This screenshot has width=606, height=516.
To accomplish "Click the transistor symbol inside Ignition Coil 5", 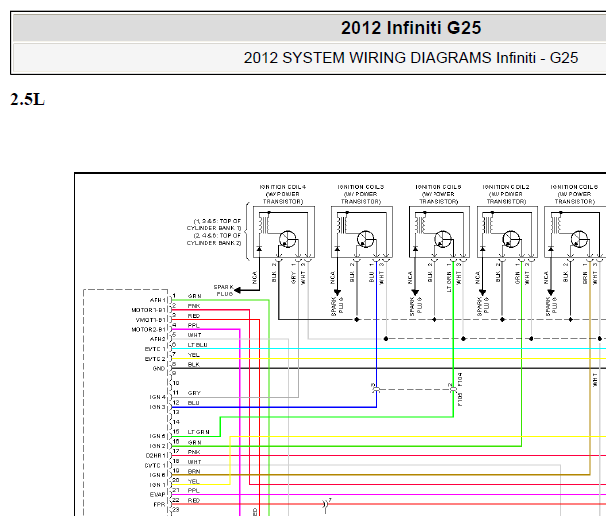I will pyautogui.click(x=443, y=239).
